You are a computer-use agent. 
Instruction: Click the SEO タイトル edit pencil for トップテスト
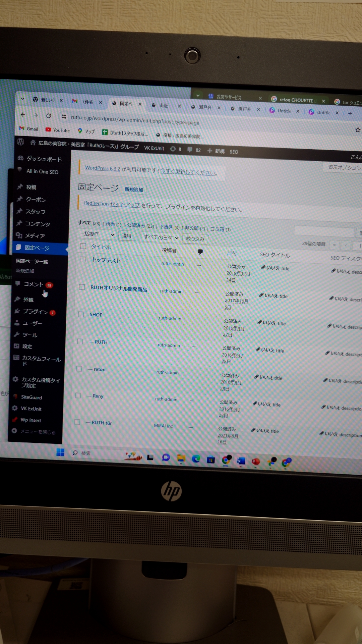[263, 267]
